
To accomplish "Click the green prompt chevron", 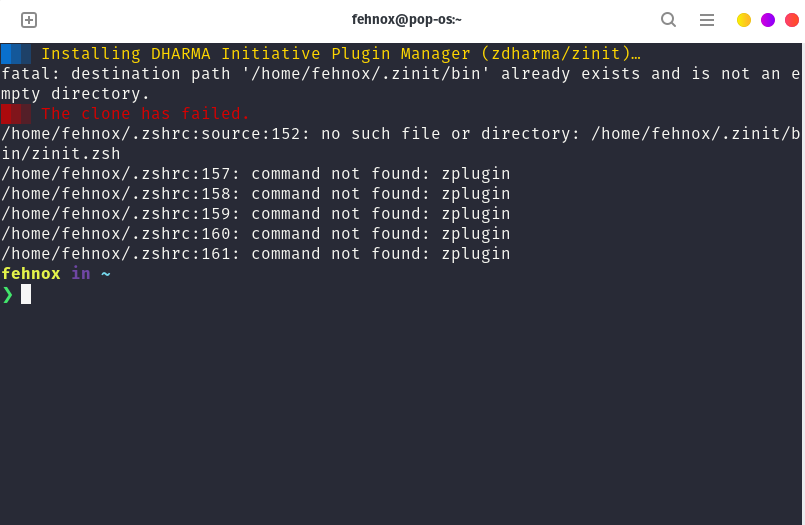I will (x=8, y=295).
